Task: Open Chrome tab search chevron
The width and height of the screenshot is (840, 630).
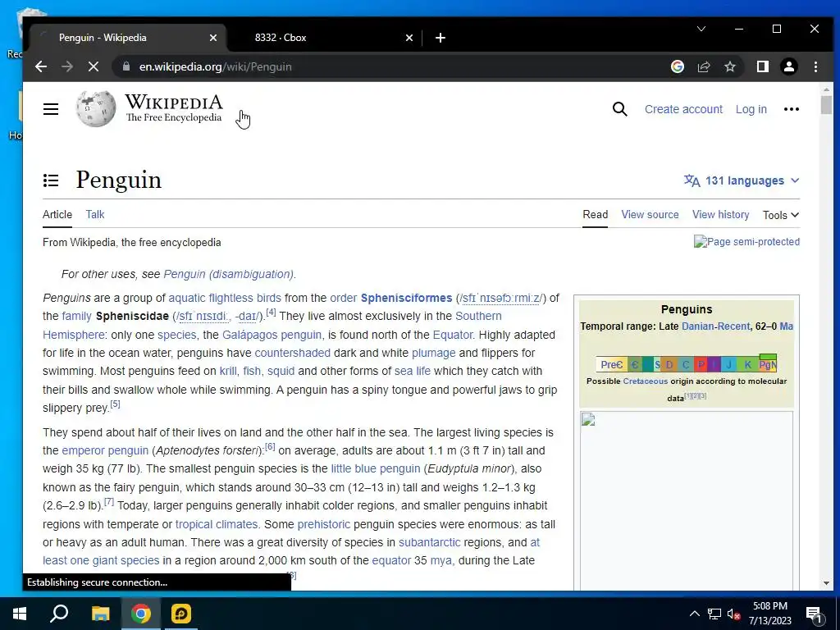Action: pyautogui.click(x=701, y=29)
